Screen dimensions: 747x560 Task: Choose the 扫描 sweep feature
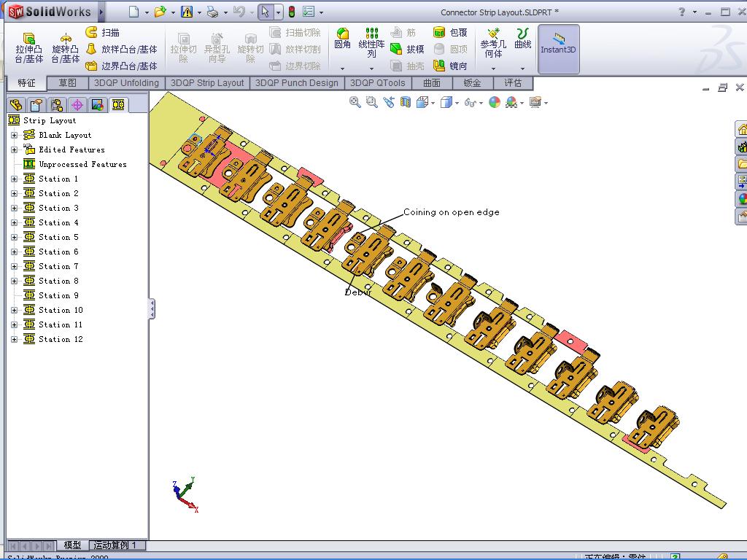point(102,32)
